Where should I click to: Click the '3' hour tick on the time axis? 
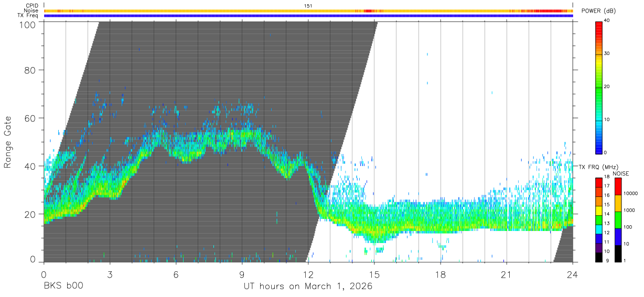(x=110, y=274)
